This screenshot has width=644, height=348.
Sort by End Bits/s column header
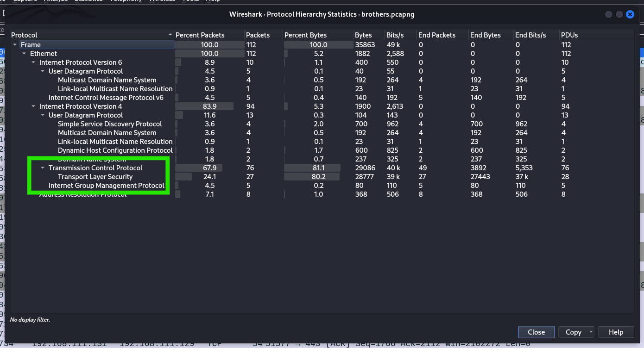[x=537, y=35]
